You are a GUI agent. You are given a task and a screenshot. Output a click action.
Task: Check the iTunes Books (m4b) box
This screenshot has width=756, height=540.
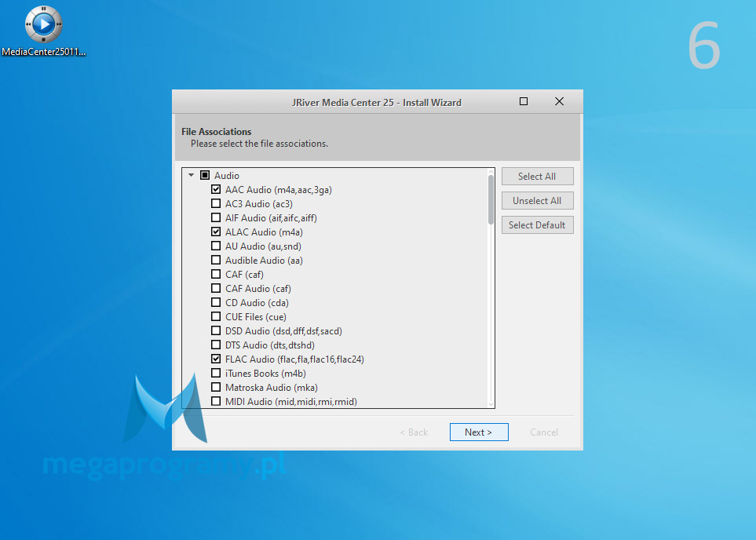click(x=216, y=373)
